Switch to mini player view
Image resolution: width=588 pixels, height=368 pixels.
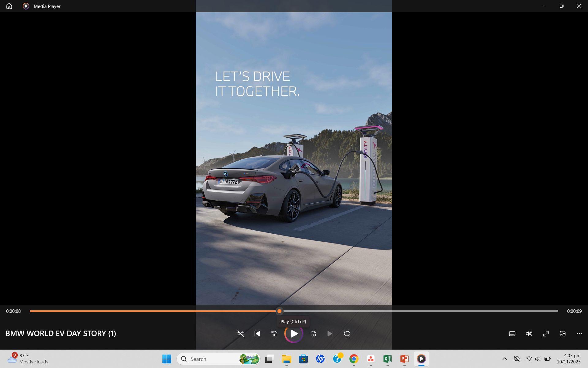563,334
